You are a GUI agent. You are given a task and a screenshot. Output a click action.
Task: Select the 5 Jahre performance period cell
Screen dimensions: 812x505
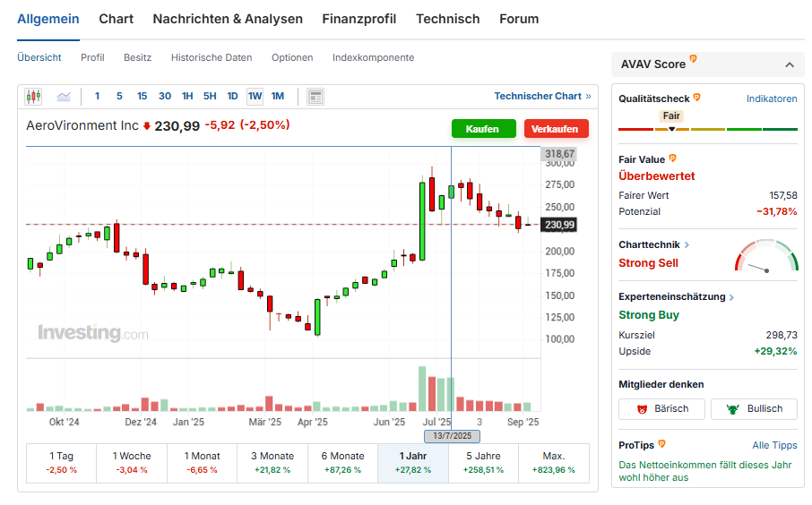point(483,462)
